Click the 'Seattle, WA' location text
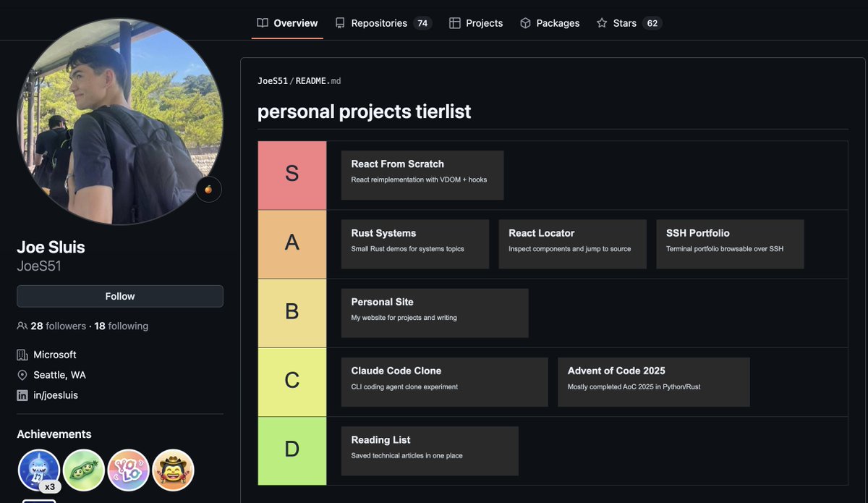868x503 pixels. coord(60,375)
